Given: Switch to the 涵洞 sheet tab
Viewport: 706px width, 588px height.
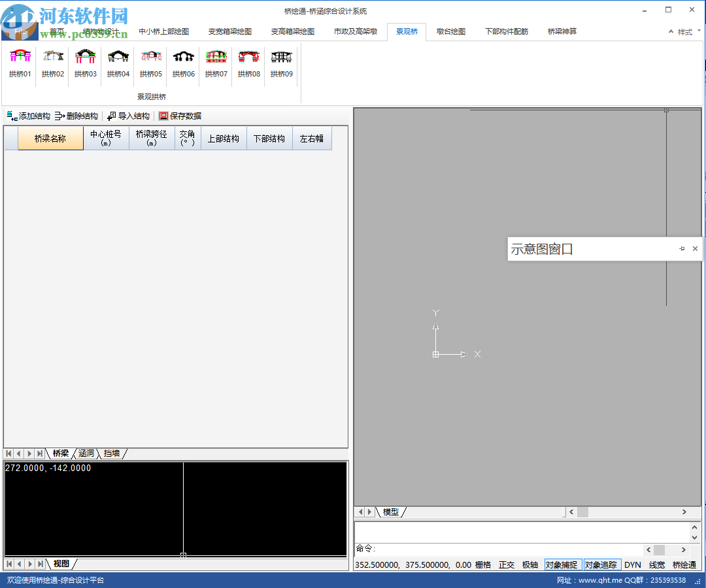Looking at the screenshot, I should pyautogui.click(x=86, y=453).
